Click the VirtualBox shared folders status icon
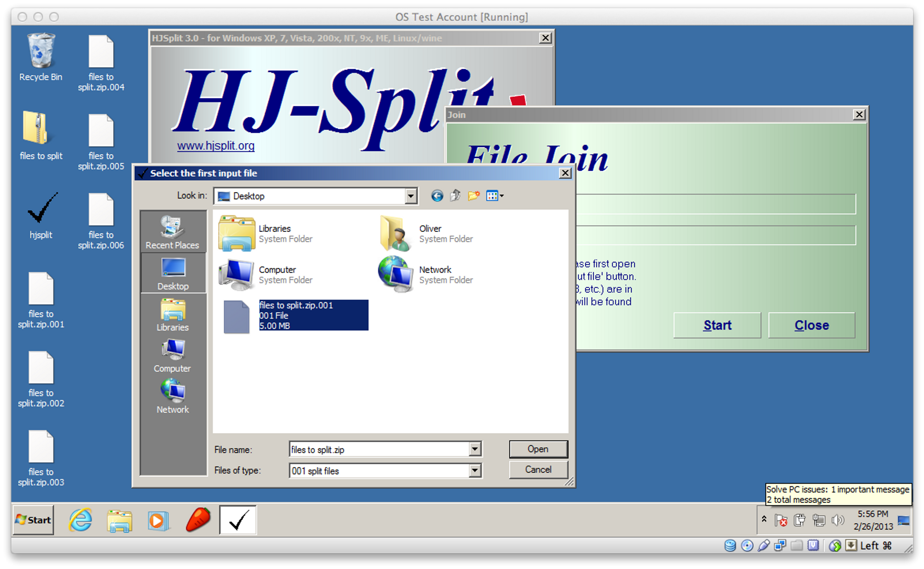 pyautogui.click(x=796, y=545)
